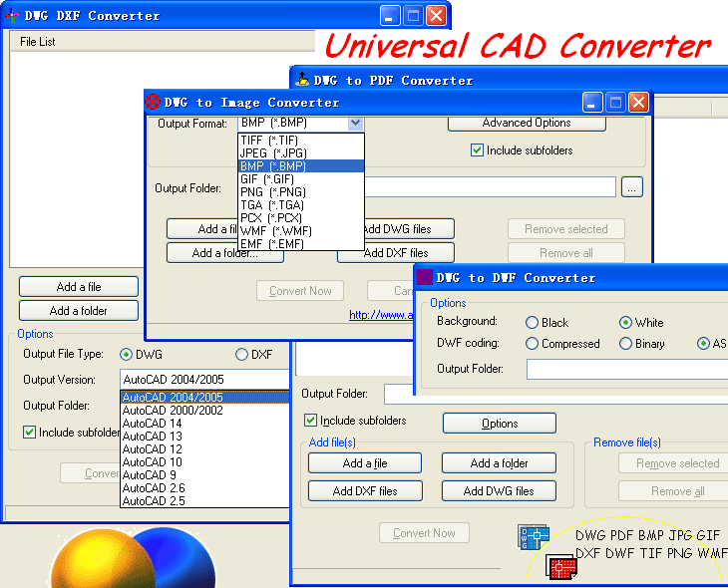Image resolution: width=728 pixels, height=588 pixels.
Task: Pick WMF (*.WMF) from format list
Action: 301,231
